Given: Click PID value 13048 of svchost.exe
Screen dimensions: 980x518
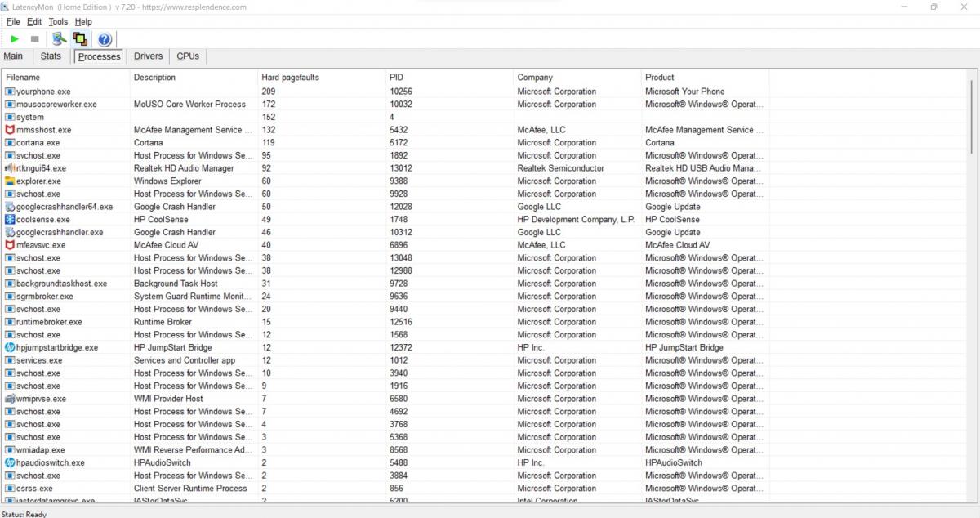Looking at the screenshot, I should (x=401, y=258).
